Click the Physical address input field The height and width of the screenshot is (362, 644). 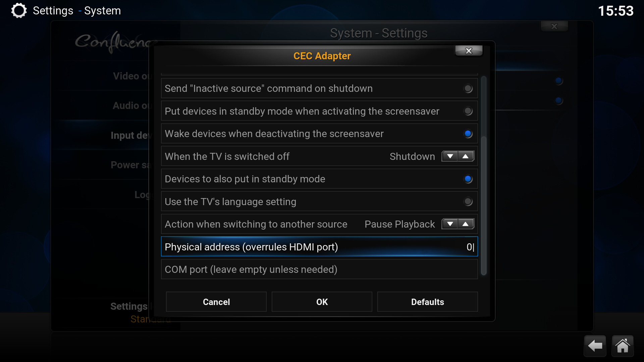[x=319, y=247]
